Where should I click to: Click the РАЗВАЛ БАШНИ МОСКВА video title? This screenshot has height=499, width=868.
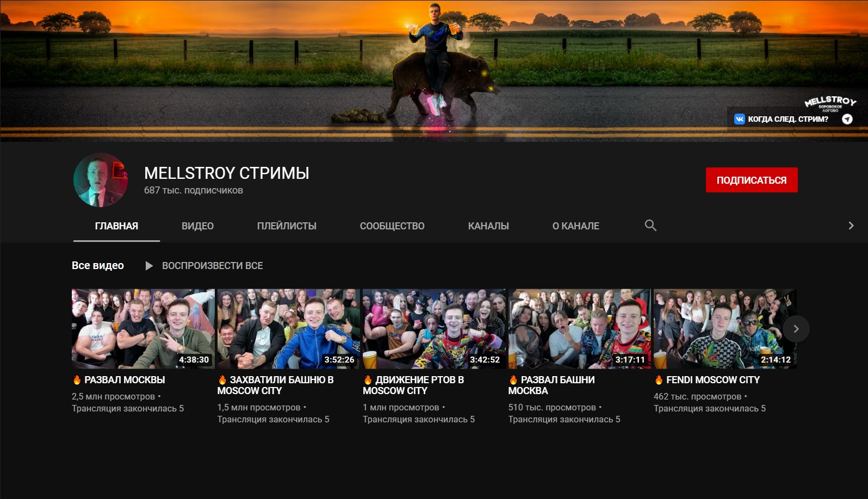click(x=551, y=385)
